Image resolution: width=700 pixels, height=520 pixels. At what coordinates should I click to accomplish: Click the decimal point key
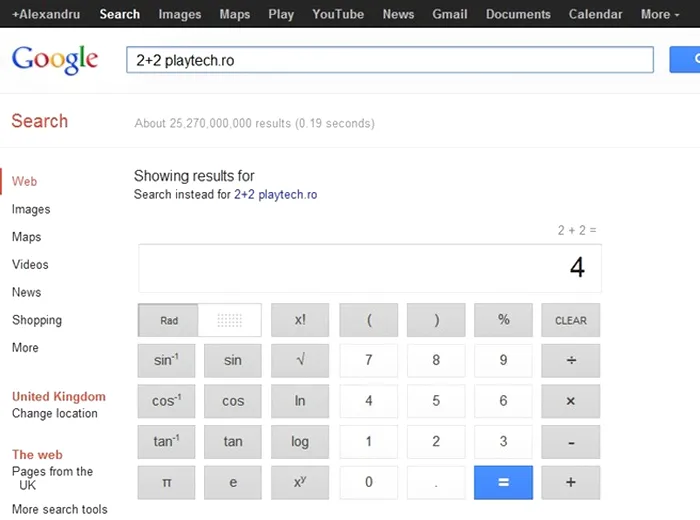436,482
